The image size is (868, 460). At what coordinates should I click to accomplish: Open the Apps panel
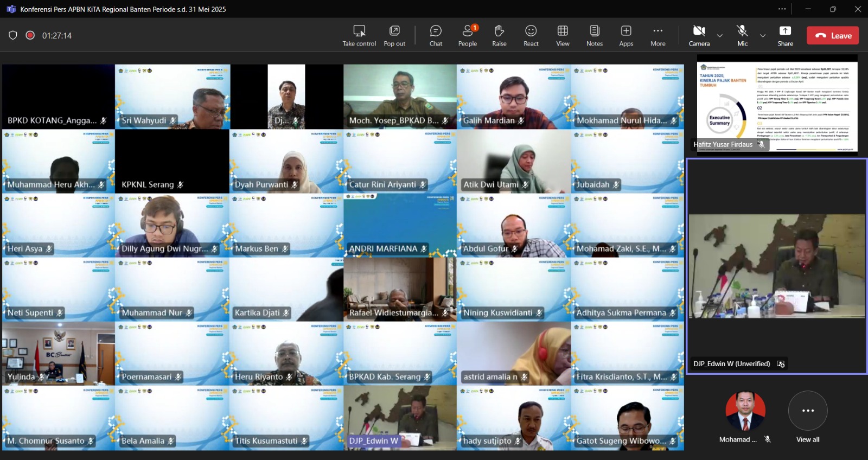(x=626, y=35)
